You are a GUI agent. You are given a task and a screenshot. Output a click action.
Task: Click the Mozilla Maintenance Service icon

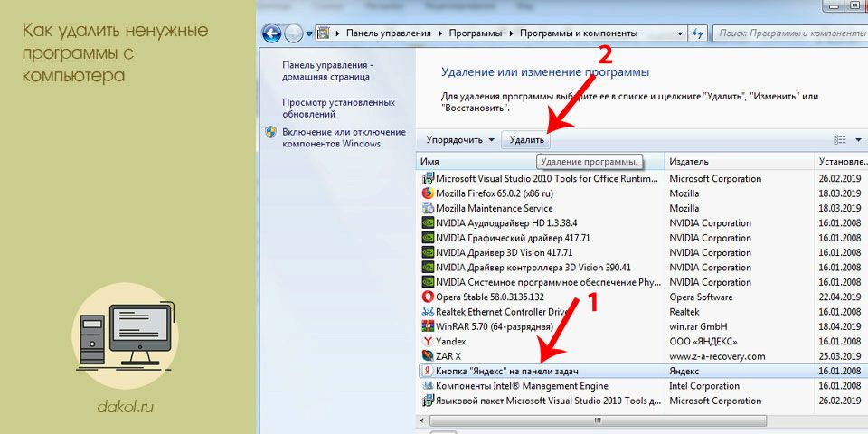pos(428,208)
